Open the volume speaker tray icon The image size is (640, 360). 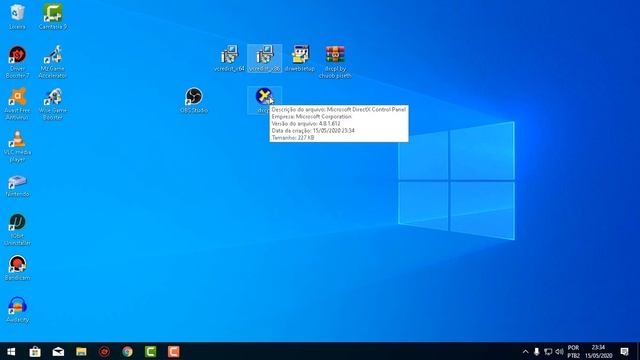point(560,351)
